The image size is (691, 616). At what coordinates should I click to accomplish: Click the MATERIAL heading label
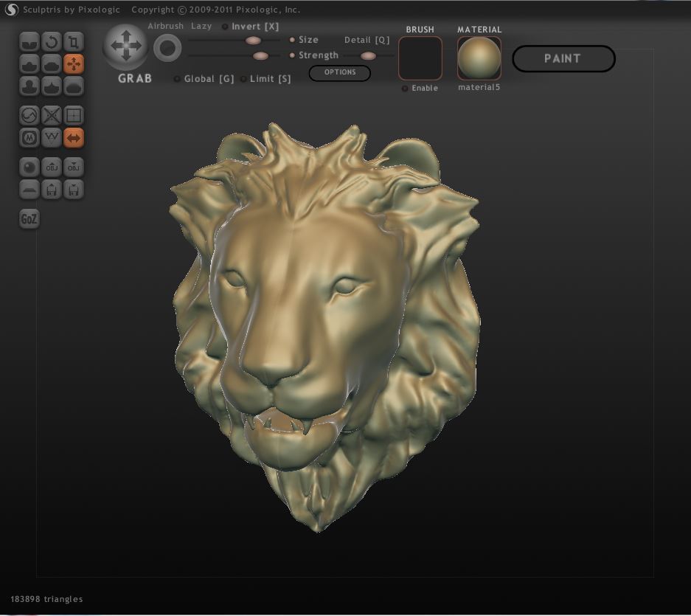coord(479,30)
